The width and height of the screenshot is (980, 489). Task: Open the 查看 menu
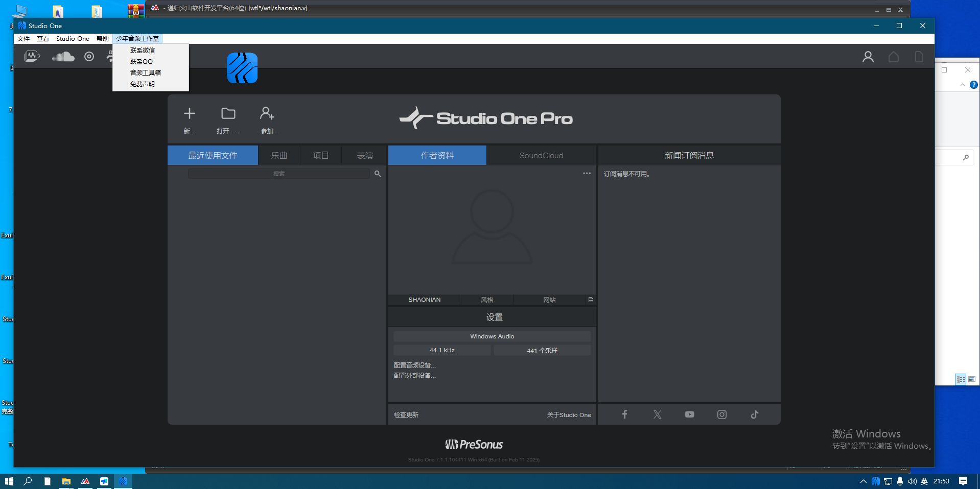43,39
